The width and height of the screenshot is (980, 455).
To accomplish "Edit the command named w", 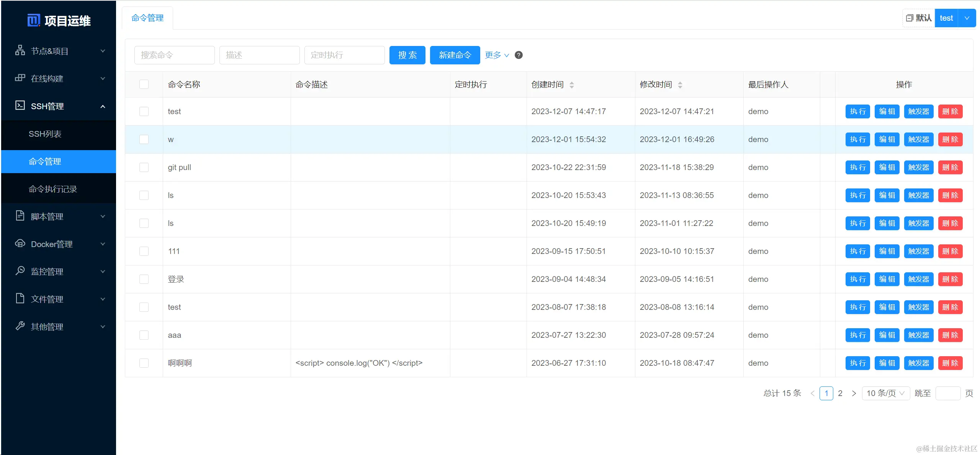I will click(887, 139).
